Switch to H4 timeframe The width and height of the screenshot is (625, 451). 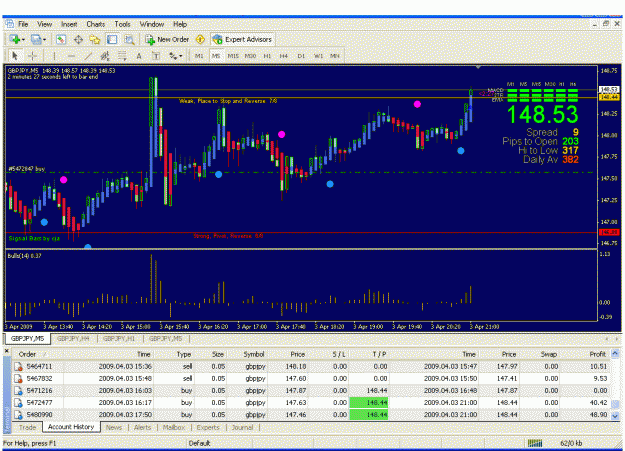(284, 56)
